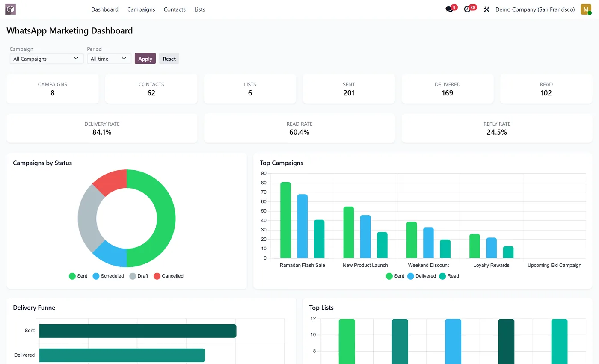This screenshot has height=364, width=599.
Task: Click the Upcoming Eid Campaign axis label
Action: [x=555, y=265]
